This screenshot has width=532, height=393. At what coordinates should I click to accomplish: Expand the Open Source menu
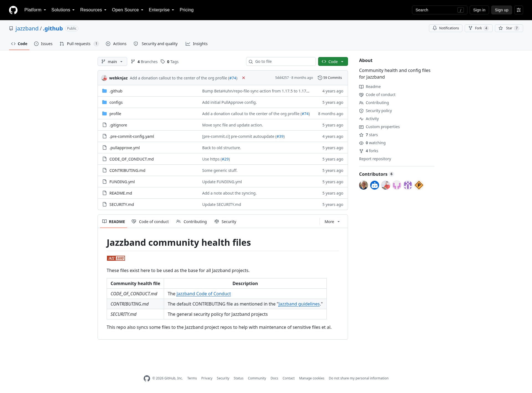(128, 10)
